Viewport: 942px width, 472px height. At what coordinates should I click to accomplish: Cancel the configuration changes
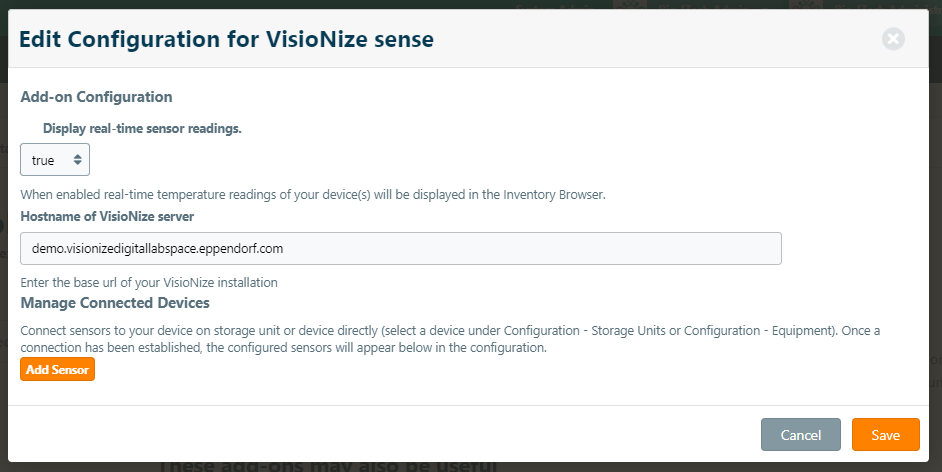(x=800, y=435)
